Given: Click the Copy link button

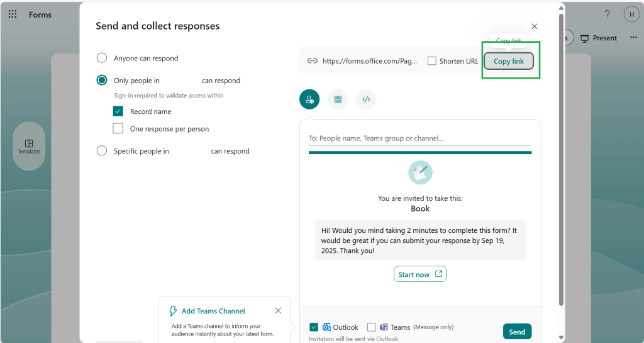Looking at the screenshot, I should pyautogui.click(x=508, y=61).
